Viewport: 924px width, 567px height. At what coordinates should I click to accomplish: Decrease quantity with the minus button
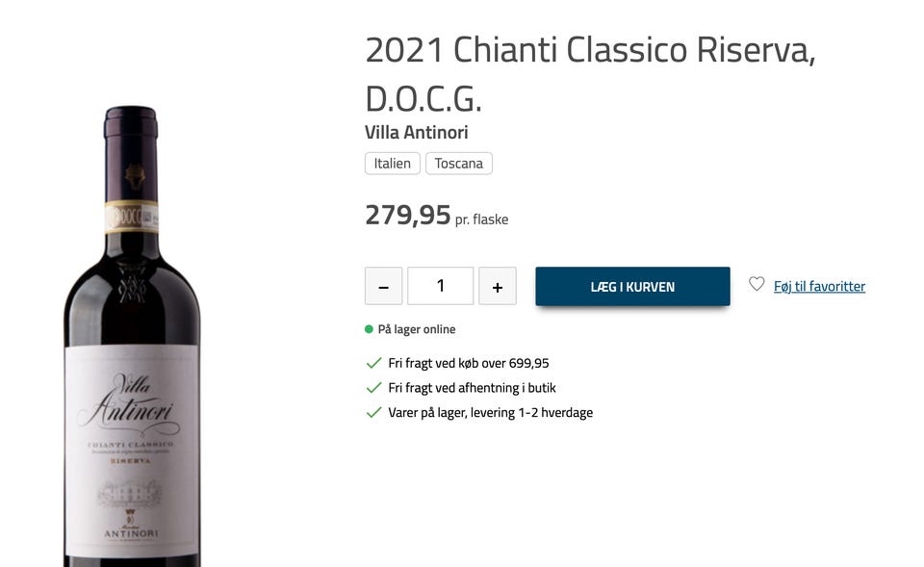click(383, 287)
